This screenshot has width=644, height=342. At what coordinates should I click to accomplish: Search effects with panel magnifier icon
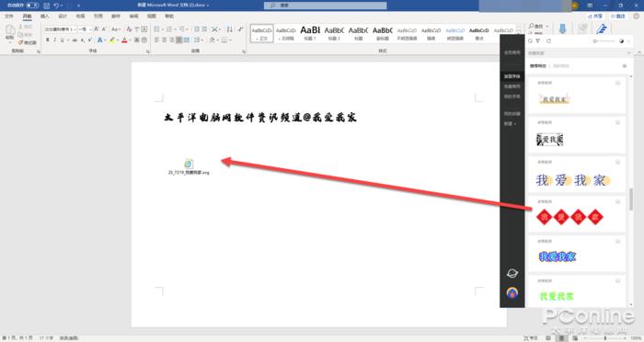530,41
